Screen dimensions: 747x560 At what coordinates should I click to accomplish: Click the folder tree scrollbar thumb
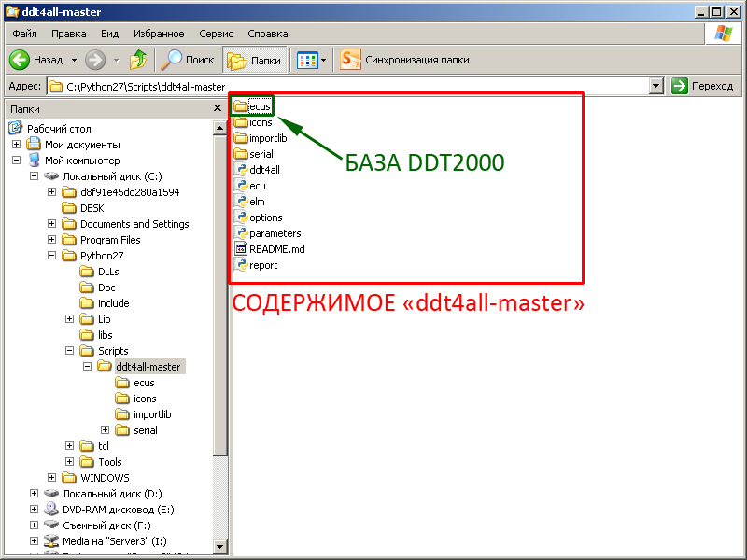coord(219,296)
